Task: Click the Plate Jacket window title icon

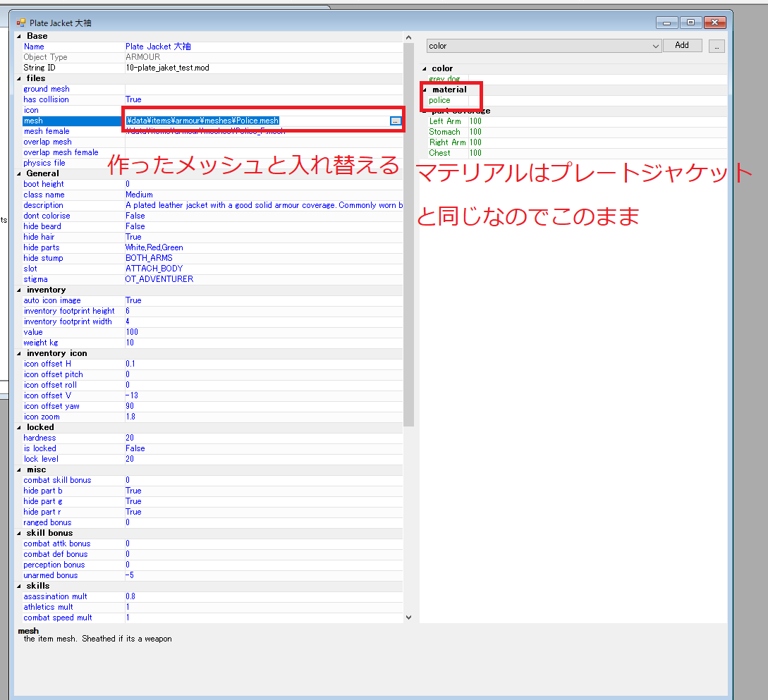Action: point(20,23)
